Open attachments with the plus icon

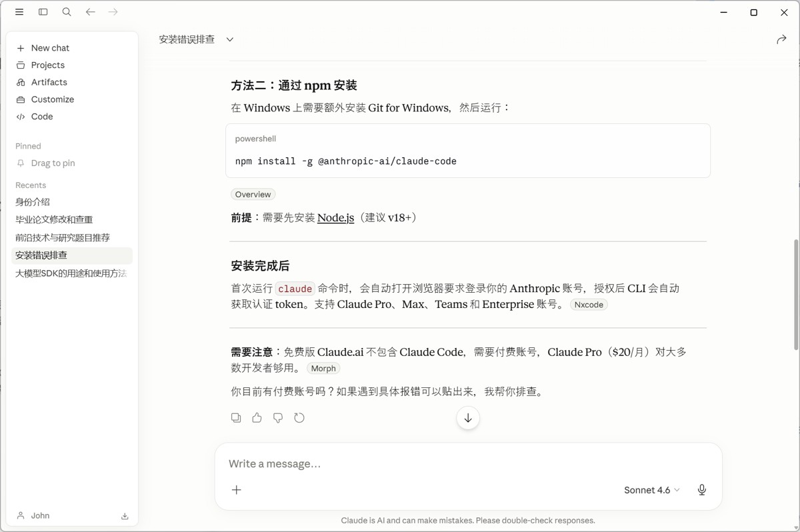(237, 490)
